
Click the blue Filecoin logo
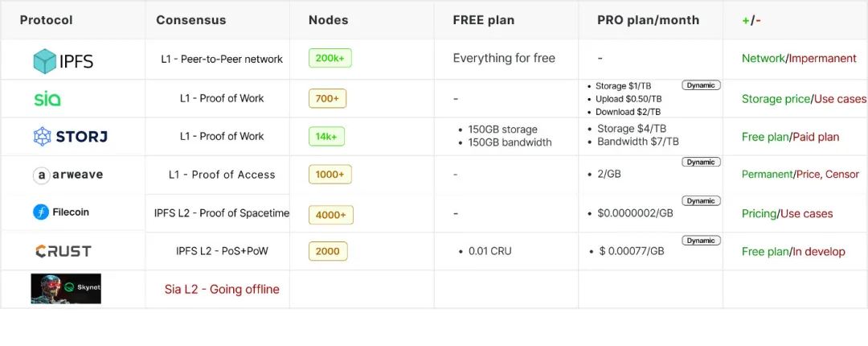coord(41,212)
